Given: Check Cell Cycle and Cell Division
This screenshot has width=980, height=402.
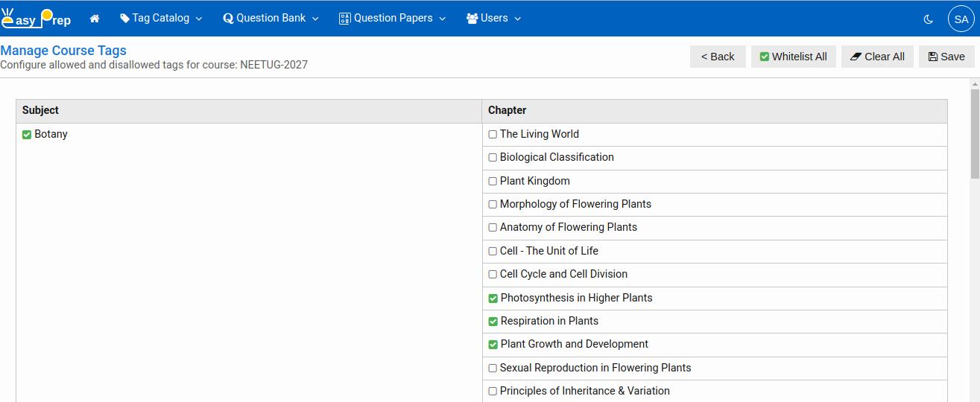Looking at the screenshot, I should pyautogui.click(x=493, y=275).
